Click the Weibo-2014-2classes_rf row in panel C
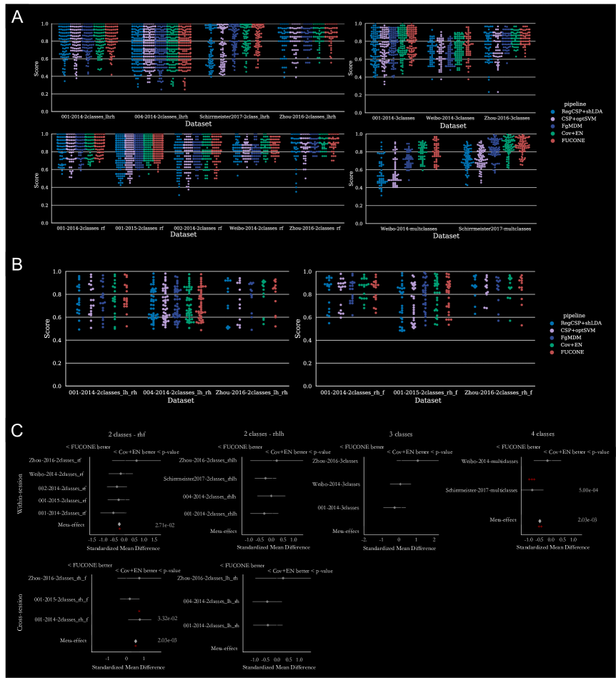The image size is (616, 678). click(56, 474)
